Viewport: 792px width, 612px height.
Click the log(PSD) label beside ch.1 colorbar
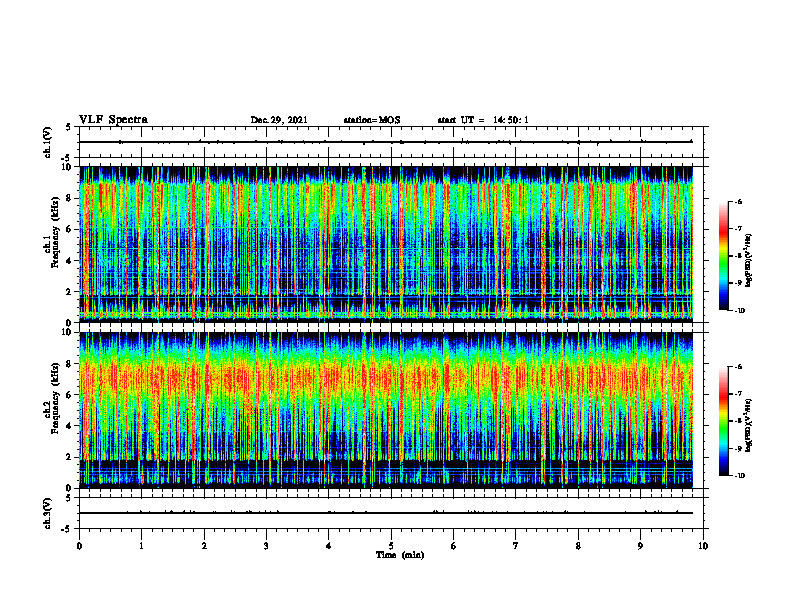tap(749, 261)
